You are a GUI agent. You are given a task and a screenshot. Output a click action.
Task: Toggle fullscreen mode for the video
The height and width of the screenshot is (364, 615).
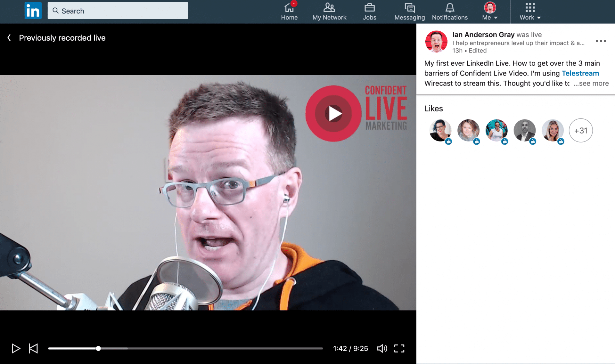point(400,348)
